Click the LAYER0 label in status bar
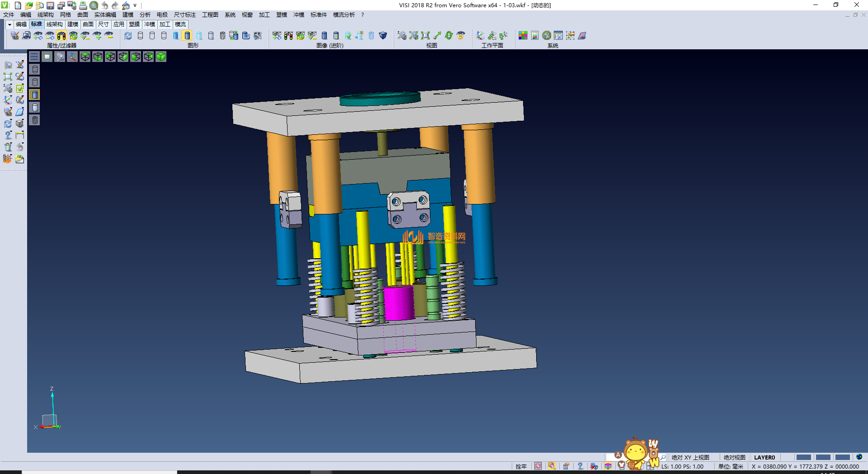The width and height of the screenshot is (868, 474). (x=764, y=457)
